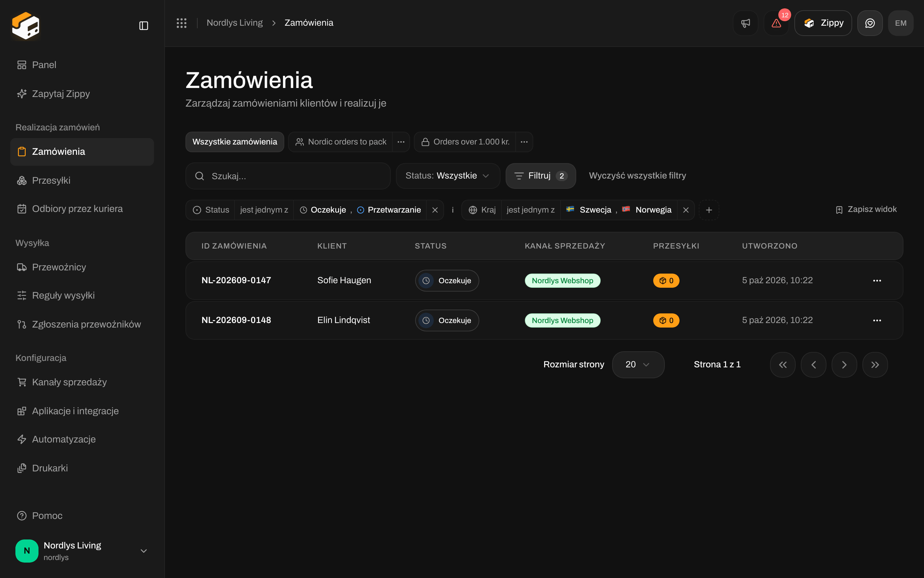Remove the Status filter with its X
The image size is (924, 578).
coord(435,210)
